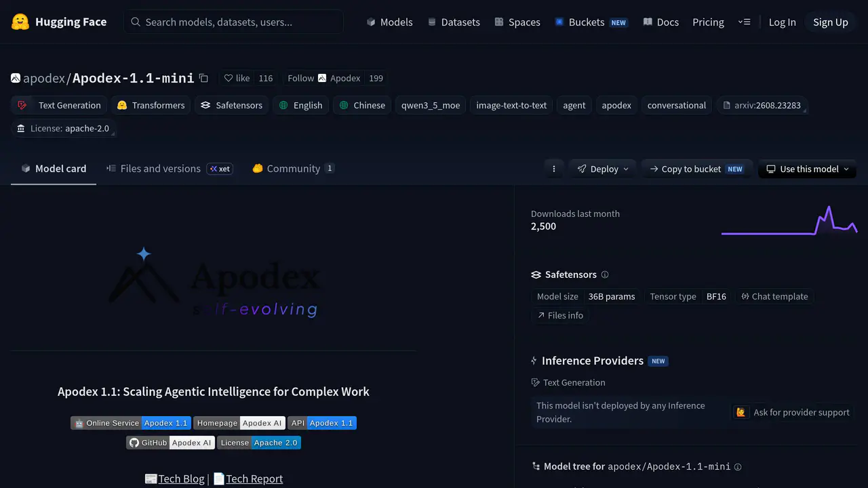Click the Safetensors section heading link
Image resolution: width=868 pixels, height=488 pixels.
[x=570, y=274]
